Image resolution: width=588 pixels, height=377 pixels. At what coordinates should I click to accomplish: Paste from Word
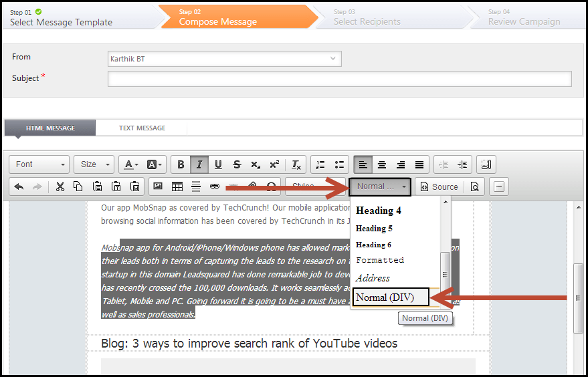[x=134, y=186]
